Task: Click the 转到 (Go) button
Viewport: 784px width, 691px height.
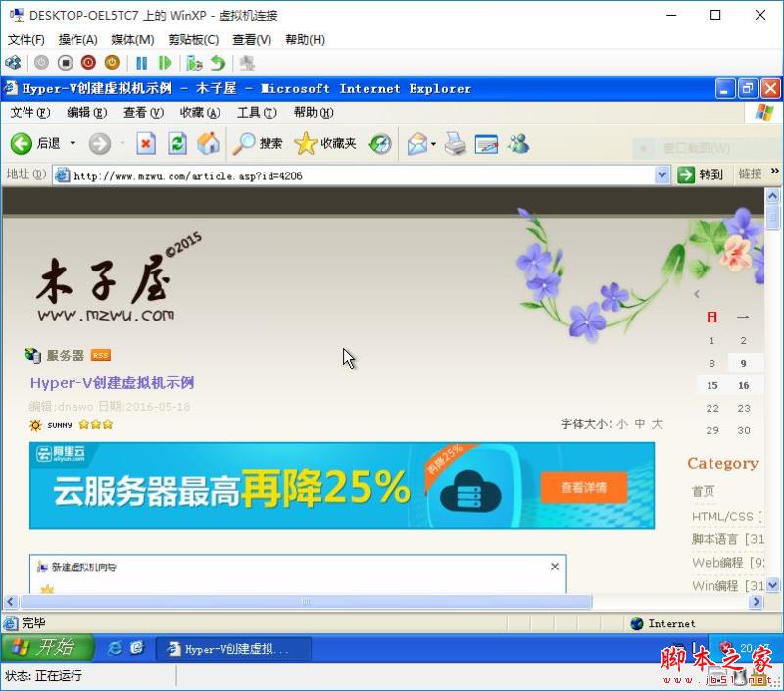Action: (x=700, y=174)
